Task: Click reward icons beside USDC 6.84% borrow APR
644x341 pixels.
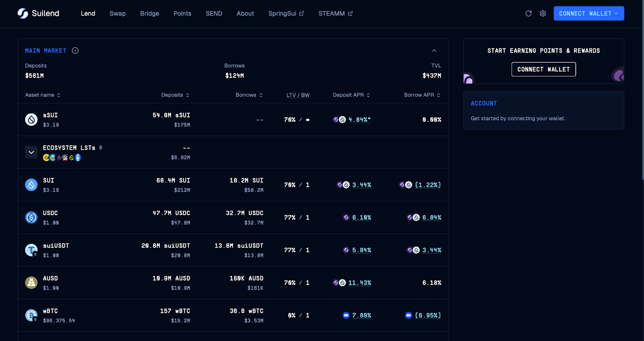Action: [x=413, y=218]
